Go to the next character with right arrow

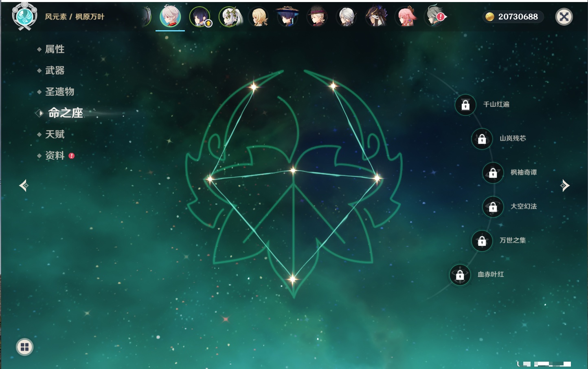tap(564, 186)
